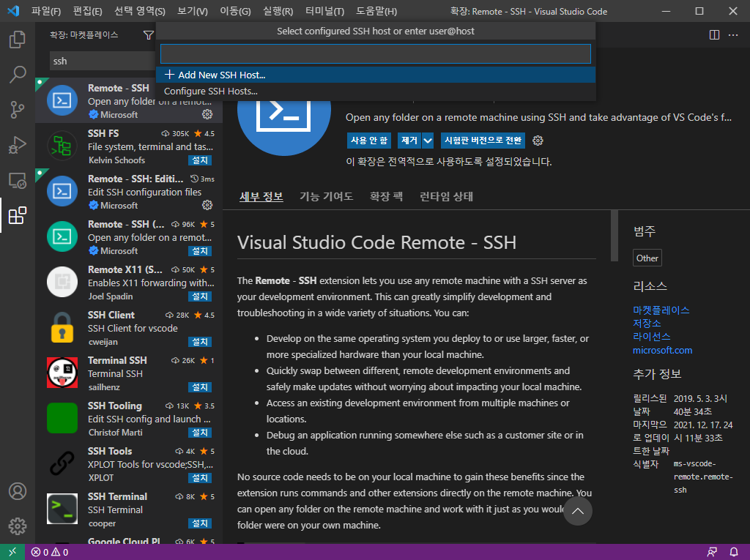
Task: Split the editor to the right
Action: tap(714, 35)
